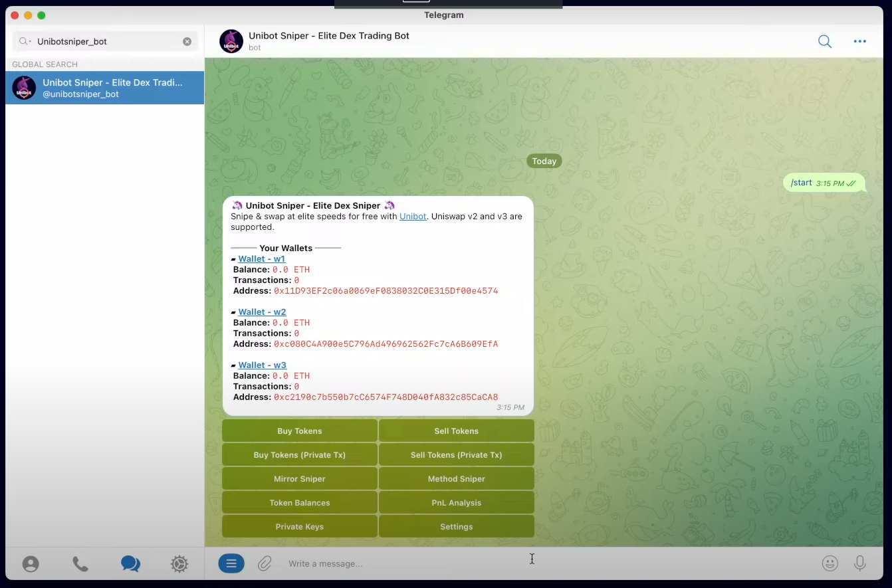Click the Sell Tokens button
This screenshot has width=892, height=588.
tap(457, 431)
